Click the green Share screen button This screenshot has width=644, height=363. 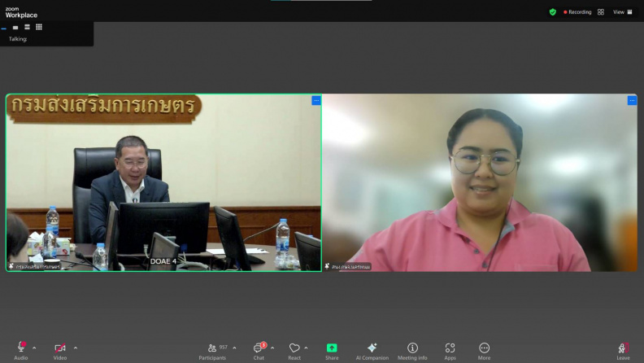[332, 351]
